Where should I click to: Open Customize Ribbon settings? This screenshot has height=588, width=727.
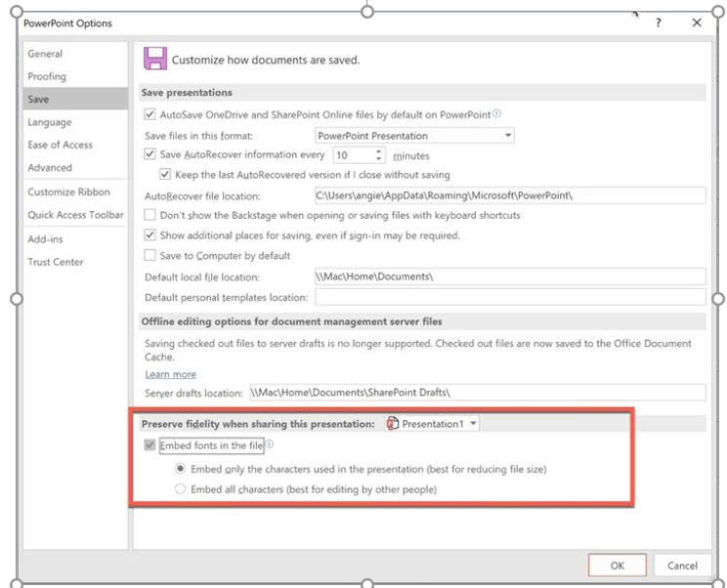point(68,192)
